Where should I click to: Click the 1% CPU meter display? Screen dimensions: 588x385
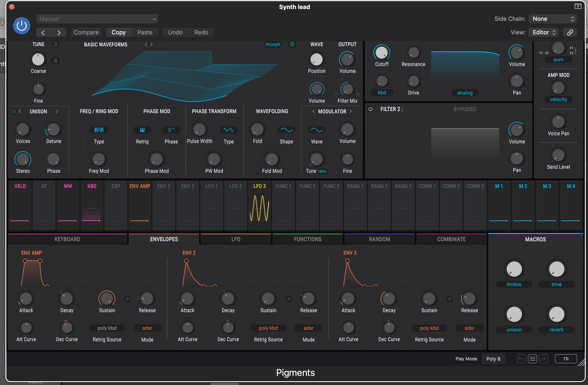click(x=566, y=359)
